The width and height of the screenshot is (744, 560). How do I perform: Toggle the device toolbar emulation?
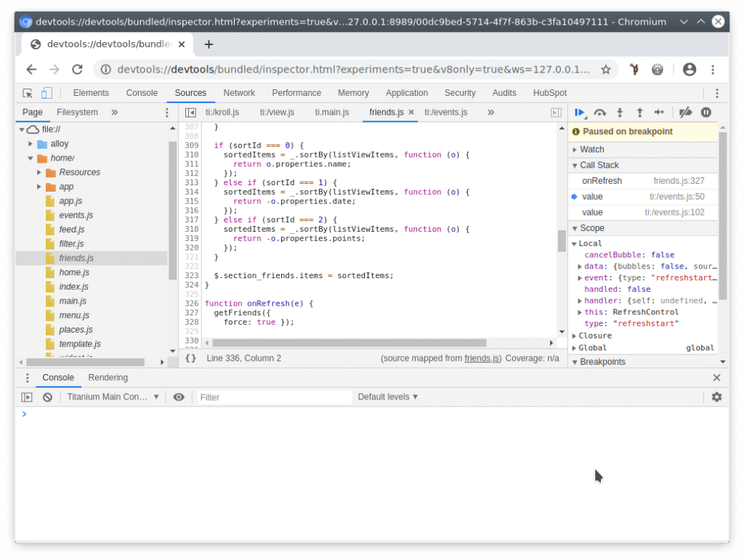coord(46,93)
